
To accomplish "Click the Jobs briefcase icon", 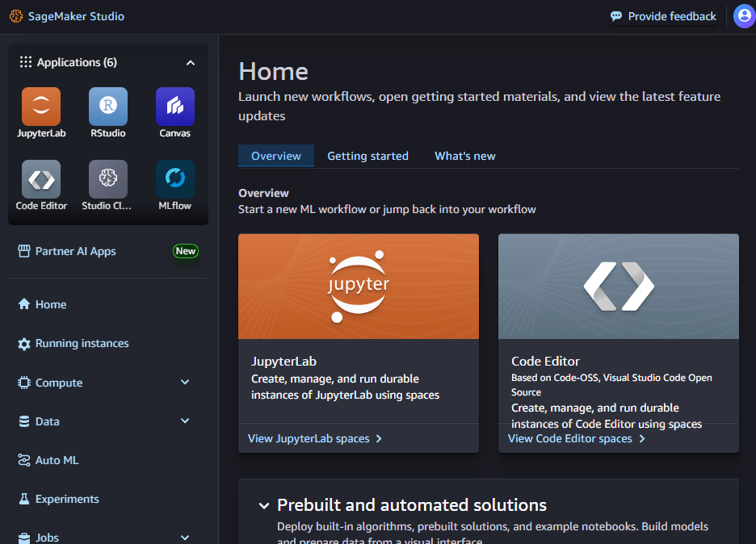I will [24, 538].
